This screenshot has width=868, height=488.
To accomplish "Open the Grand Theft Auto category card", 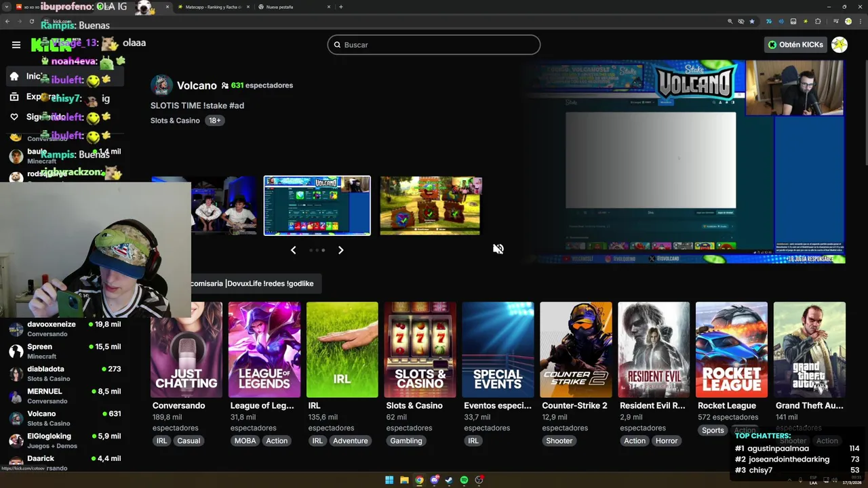I will (810, 350).
